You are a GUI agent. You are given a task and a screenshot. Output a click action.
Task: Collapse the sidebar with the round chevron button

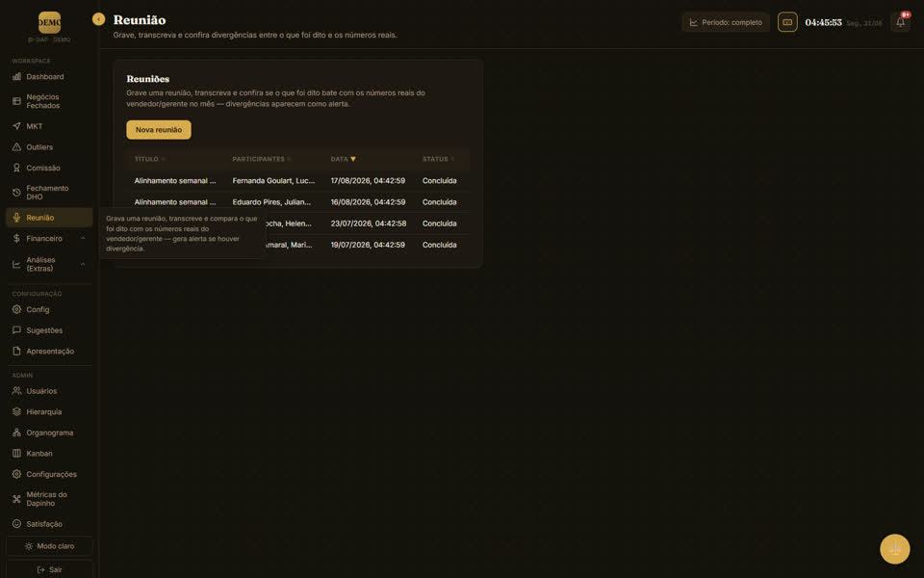pos(98,19)
